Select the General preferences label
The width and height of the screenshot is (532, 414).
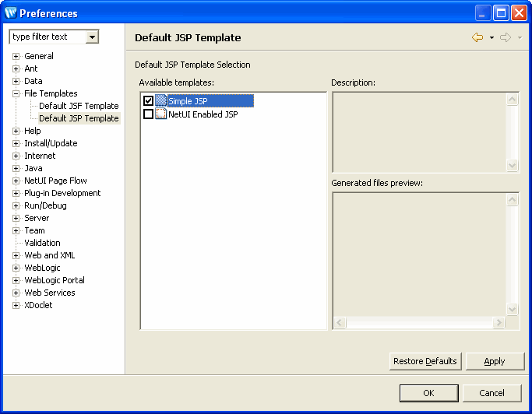coord(39,56)
